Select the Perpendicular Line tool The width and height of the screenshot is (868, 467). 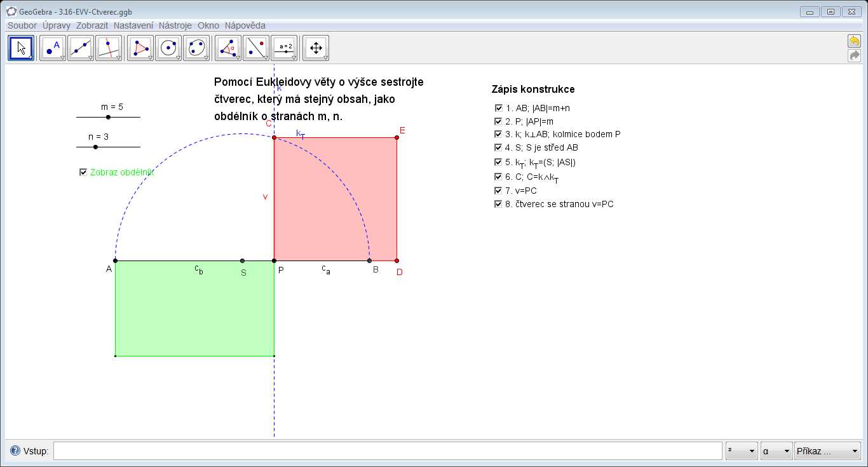pos(109,48)
